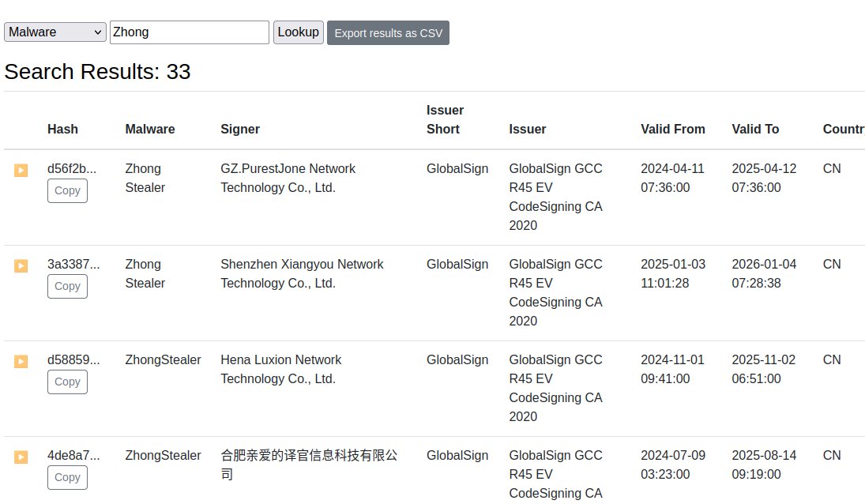Click Zhong Stealer in the d56f2b... row
Viewport: 865px width, 504px height.
click(x=145, y=178)
